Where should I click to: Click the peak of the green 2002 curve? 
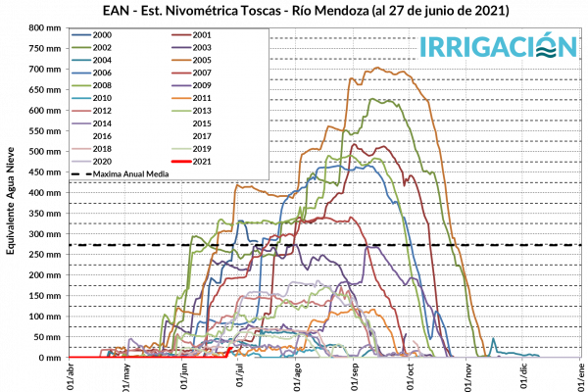pyautogui.click(x=370, y=99)
